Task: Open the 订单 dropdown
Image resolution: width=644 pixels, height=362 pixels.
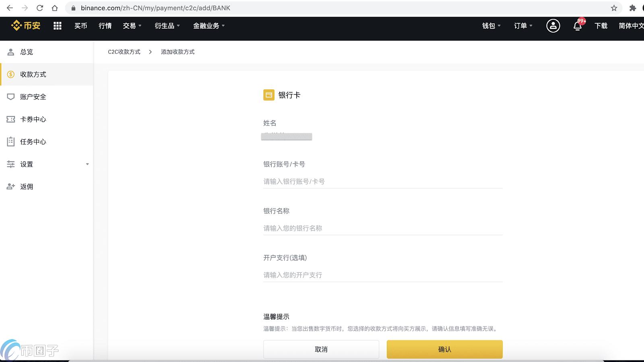Action: [523, 26]
